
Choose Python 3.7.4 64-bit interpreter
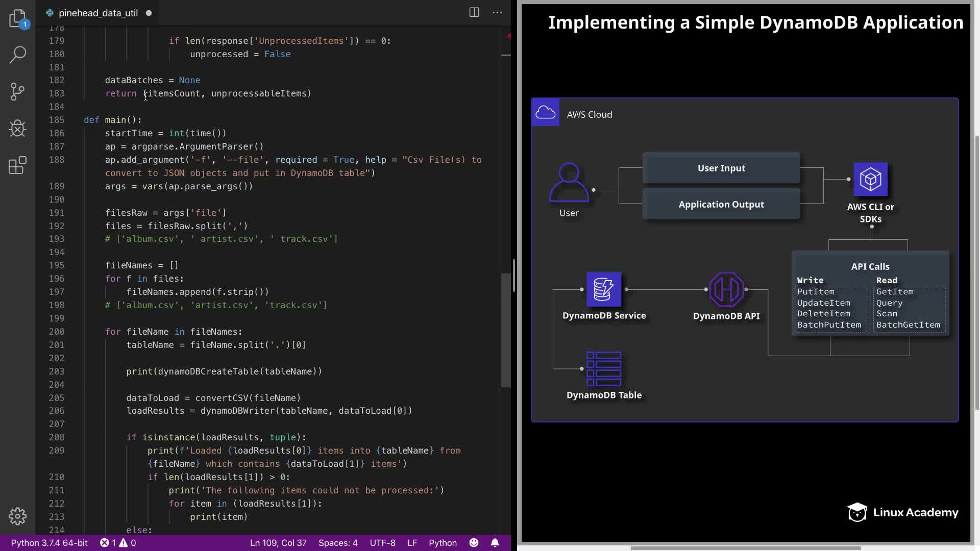coord(49,543)
